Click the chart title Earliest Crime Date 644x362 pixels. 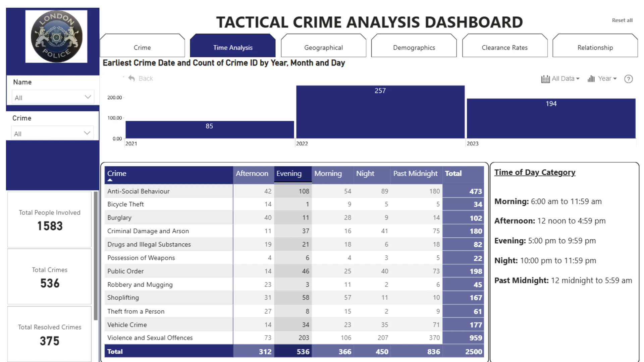click(224, 63)
